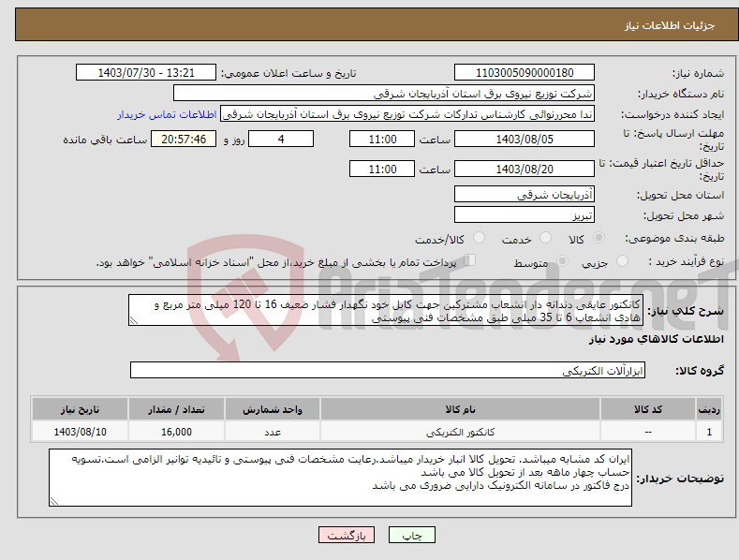Click the جزئیات اطلاعات نیاز header title
The width and height of the screenshot is (739, 560).
(x=670, y=25)
